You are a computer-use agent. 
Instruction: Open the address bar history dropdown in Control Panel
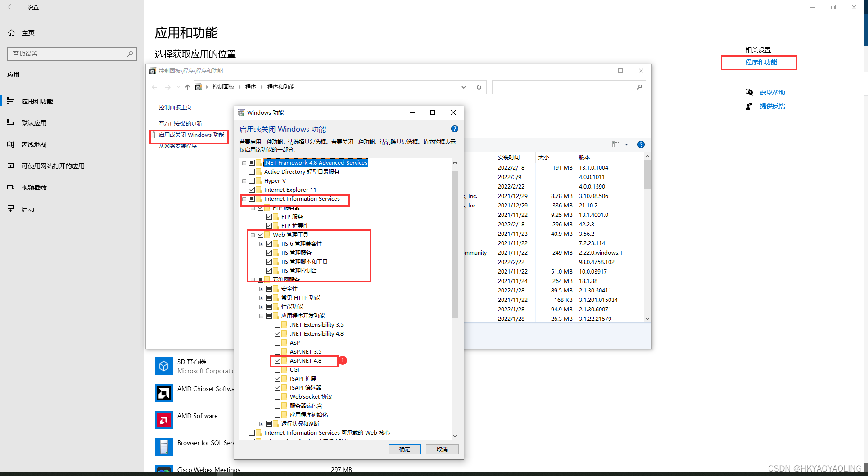click(464, 87)
